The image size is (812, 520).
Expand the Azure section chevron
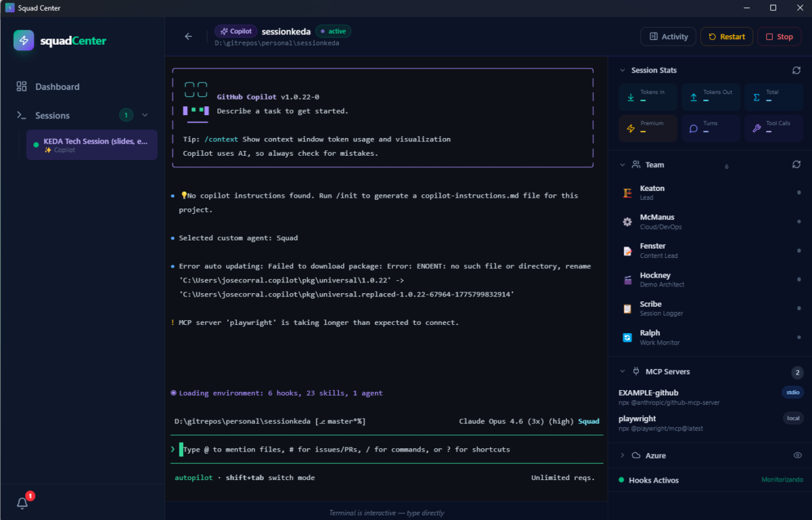click(622, 456)
